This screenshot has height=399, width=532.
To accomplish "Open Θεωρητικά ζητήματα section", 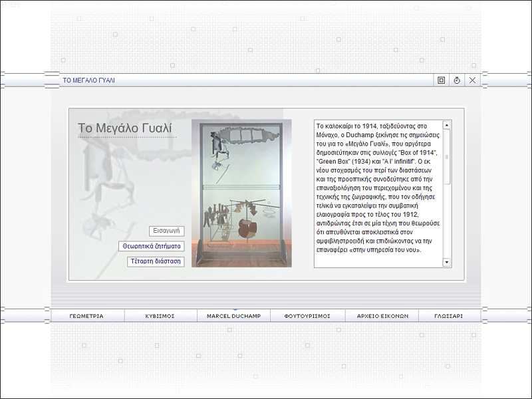I will coord(152,246).
